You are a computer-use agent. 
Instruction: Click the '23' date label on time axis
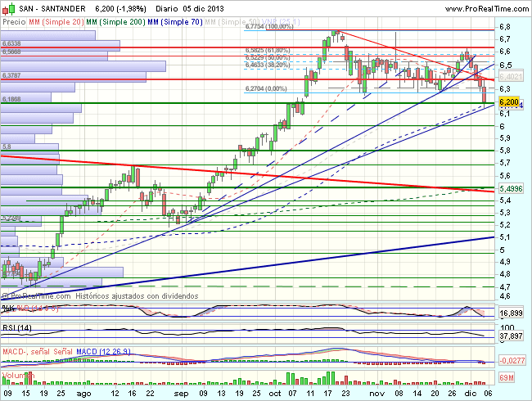[x=345, y=394]
